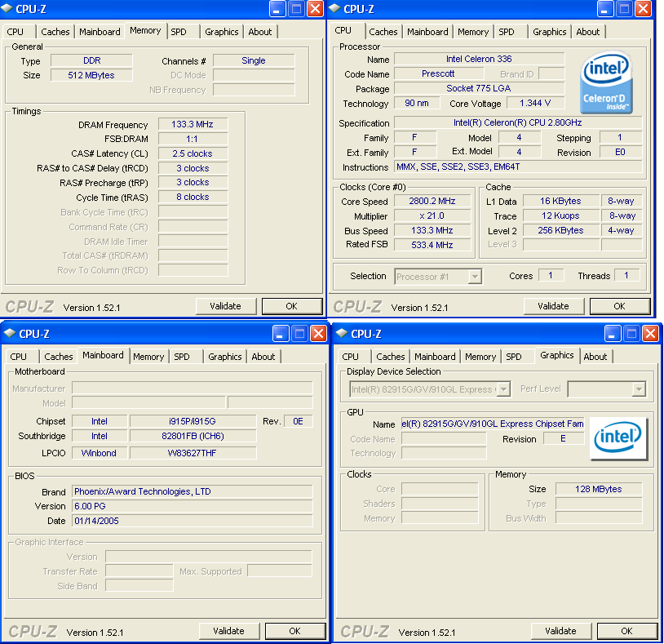Screen dimensions: 664x644
Task: Click the Multiplier value x 21.0
Action: pos(432,215)
